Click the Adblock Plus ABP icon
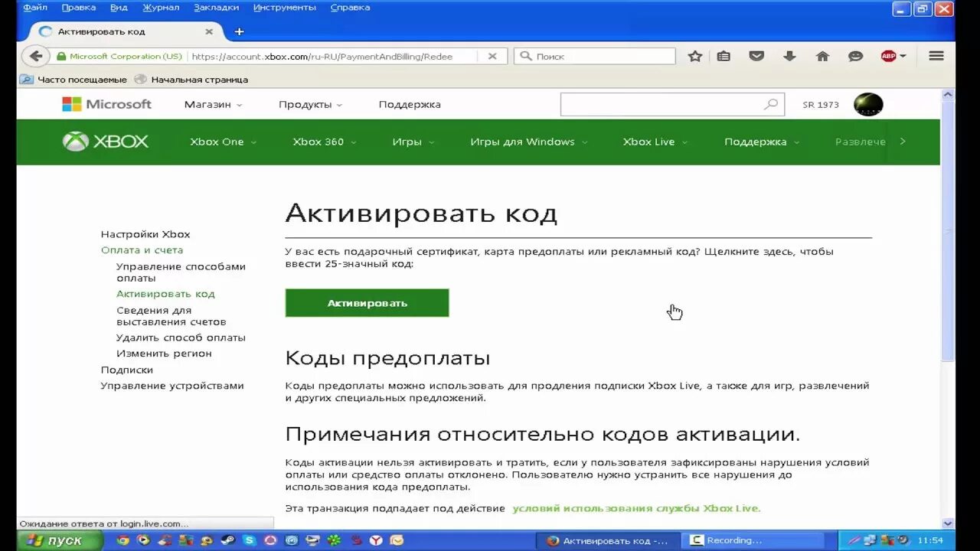 click(888, 56)
